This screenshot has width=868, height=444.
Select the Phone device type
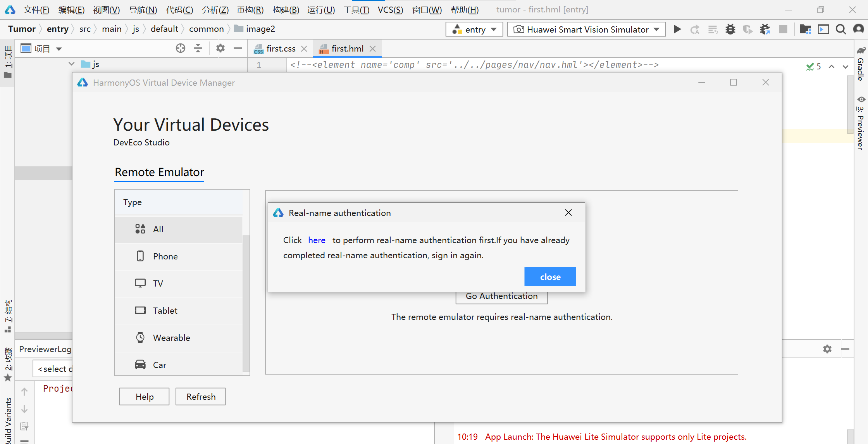(x=179, y=256)
